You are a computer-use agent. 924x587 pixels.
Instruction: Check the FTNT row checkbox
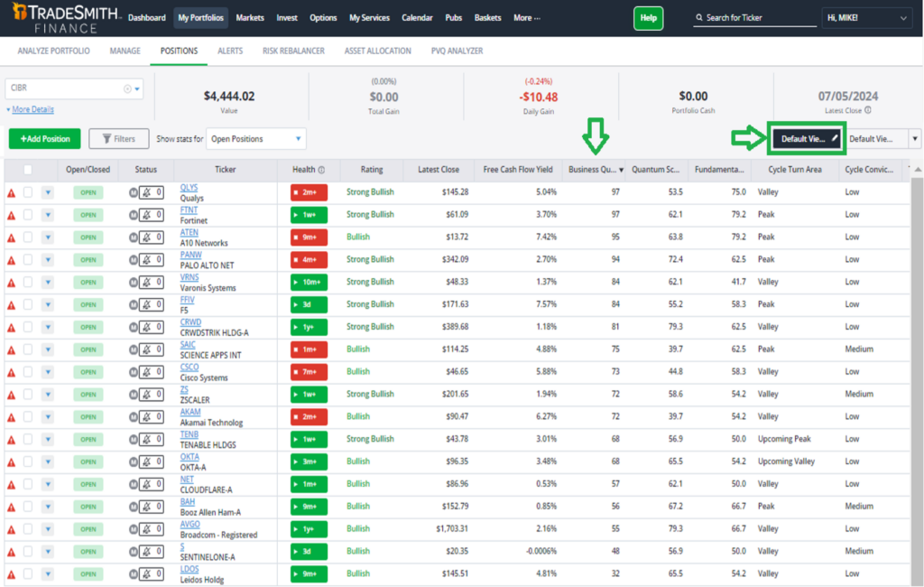point(28,215)
